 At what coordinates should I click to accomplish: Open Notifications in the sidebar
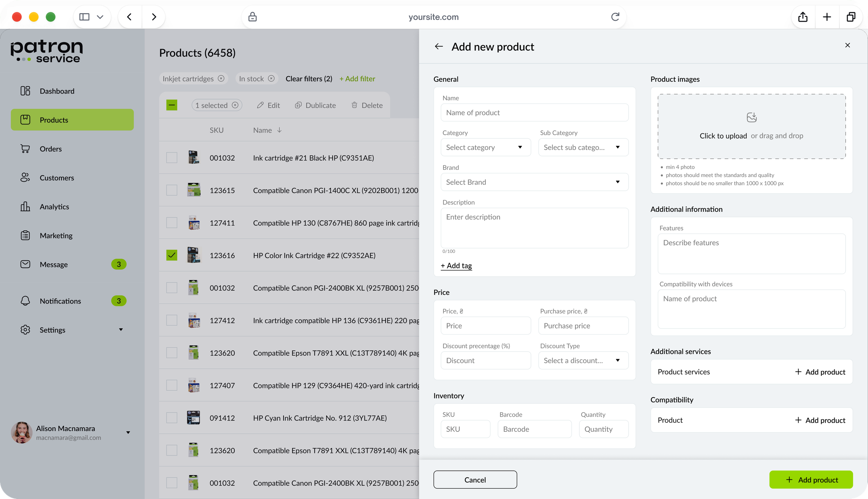72,301
